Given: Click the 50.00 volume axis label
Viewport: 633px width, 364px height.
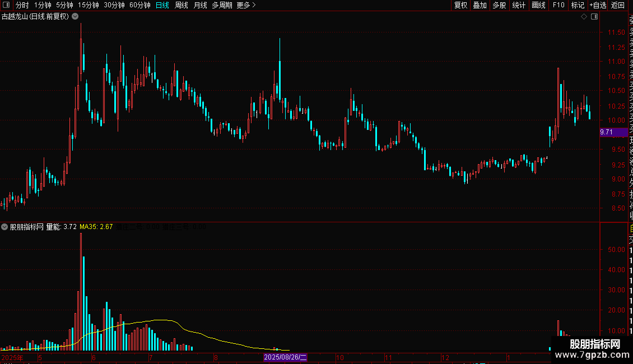Looking at the screenshot, I should (616, 250).
